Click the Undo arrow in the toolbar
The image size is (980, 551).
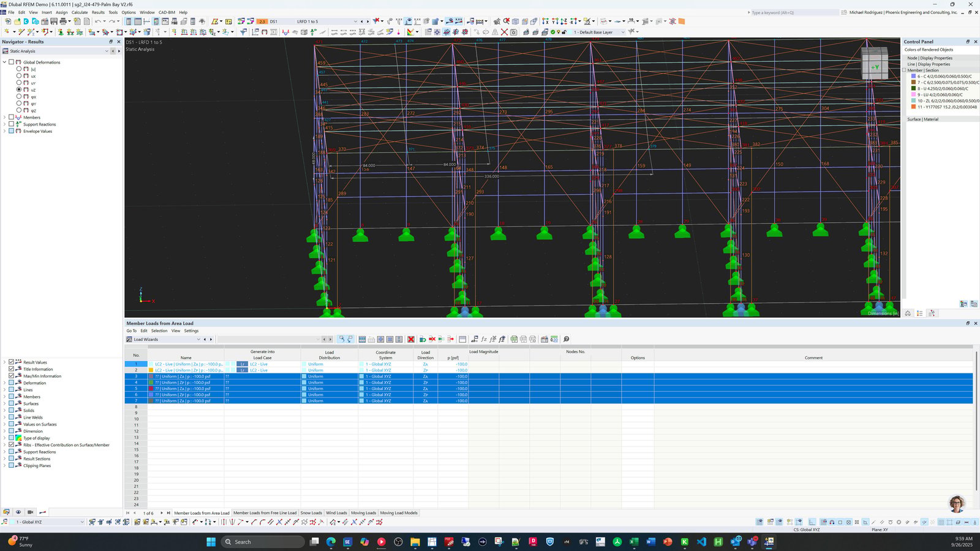coord(98,21)
